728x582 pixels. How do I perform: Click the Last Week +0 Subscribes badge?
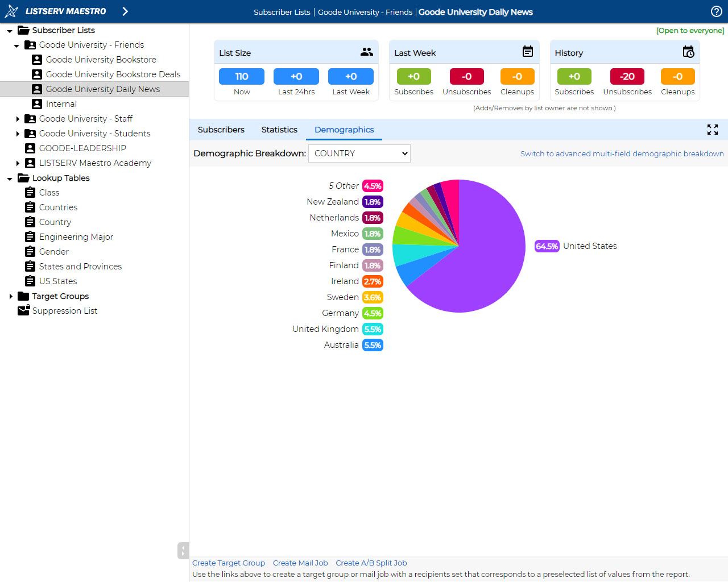pos(414,76)
